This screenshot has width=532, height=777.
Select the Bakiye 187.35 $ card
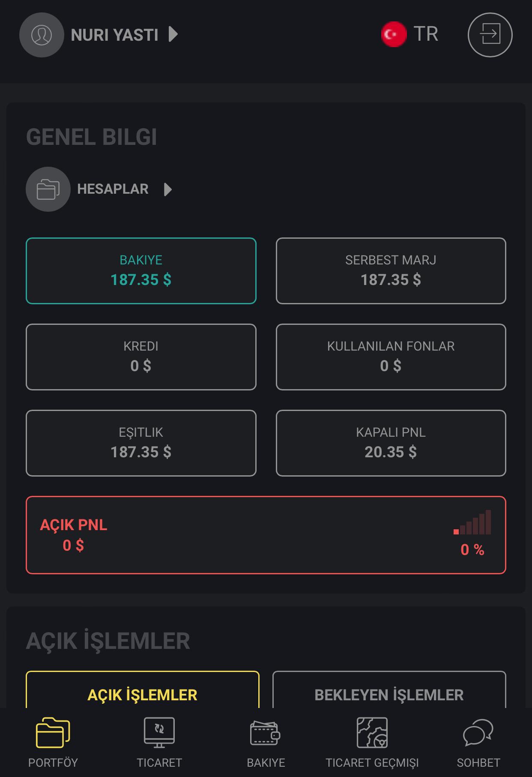click(x=141, y=271)
